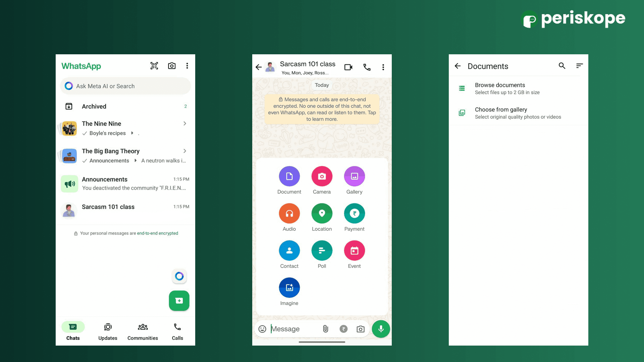
Task: Switch to the Updates tab
Action: 108,331
